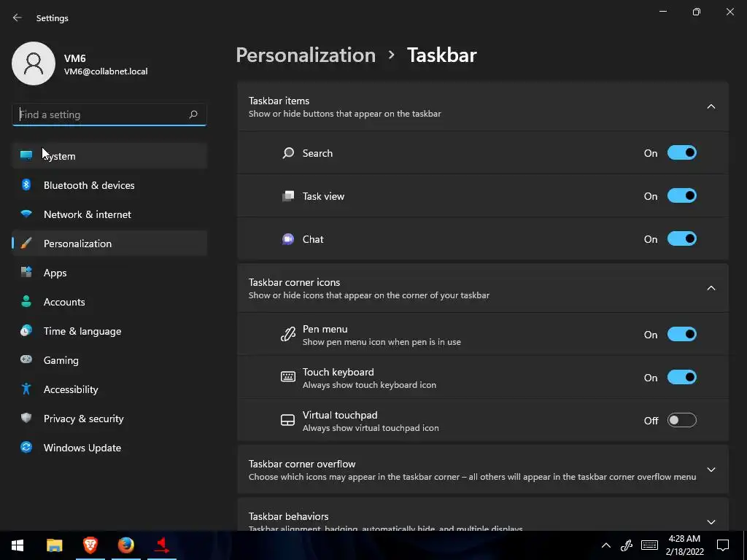Click the Accessibility figure icon
Viewport: 747px width, 560px height.
[x=26, y=389]
